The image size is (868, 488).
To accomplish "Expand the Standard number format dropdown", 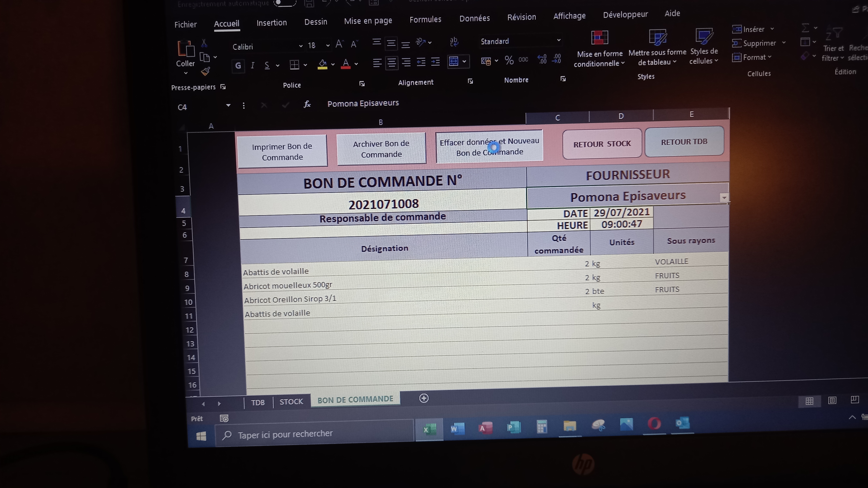I will pos(558,40).
